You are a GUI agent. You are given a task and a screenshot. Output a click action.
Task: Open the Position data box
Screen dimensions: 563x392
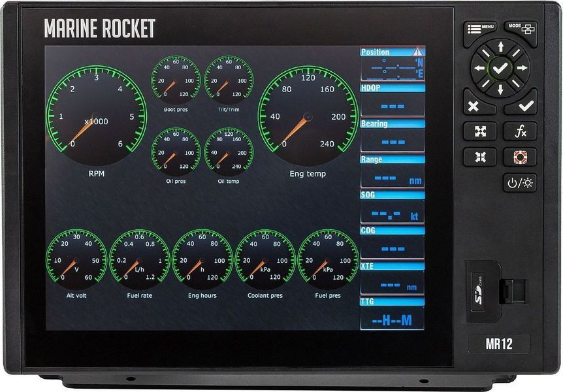393,63
